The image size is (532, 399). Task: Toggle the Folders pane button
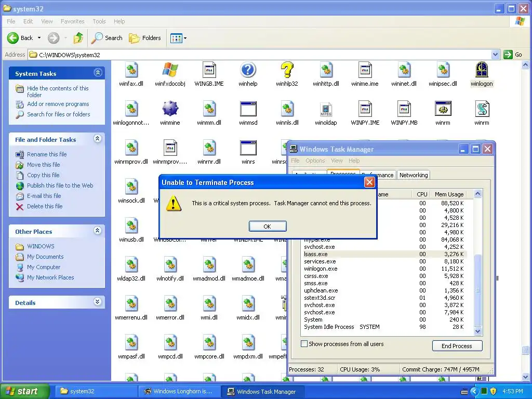145,38
